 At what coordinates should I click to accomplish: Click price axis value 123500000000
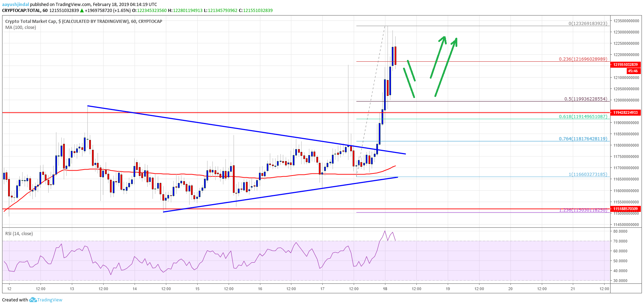pyautogui.click(x=626, y=21)
